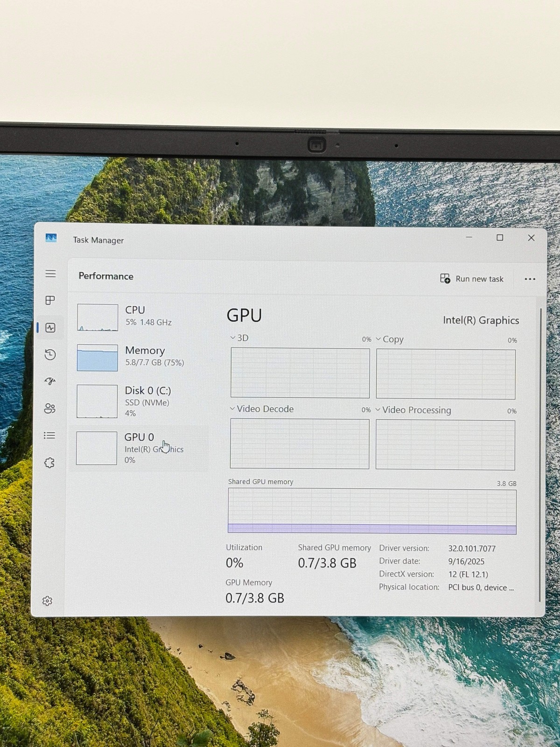Click the Shared GPU memory graph
Image resolution: width=560 pixels, height=747 pixels.
coord(372,511)
